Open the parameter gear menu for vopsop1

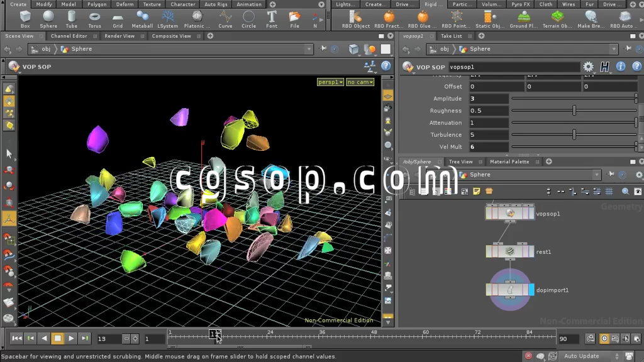588,67
